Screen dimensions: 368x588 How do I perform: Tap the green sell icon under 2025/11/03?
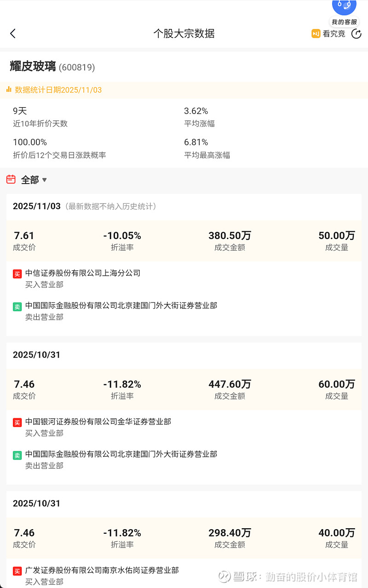tap(17, 307)
